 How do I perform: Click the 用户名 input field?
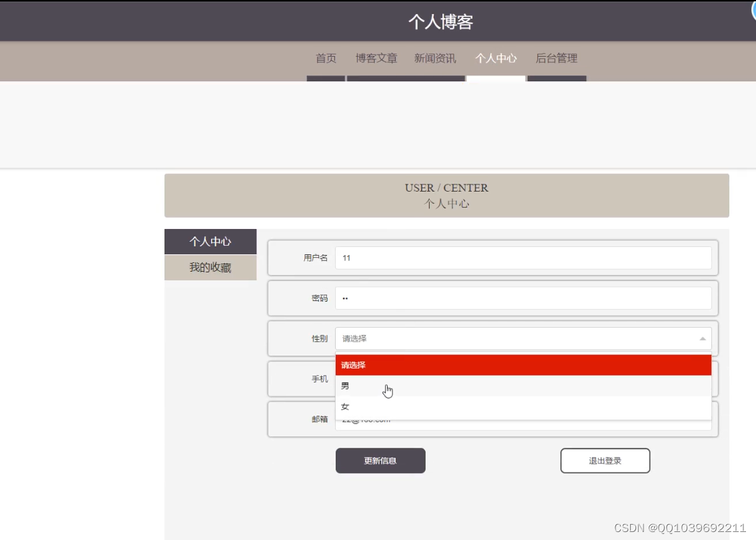tap(523, 258)
